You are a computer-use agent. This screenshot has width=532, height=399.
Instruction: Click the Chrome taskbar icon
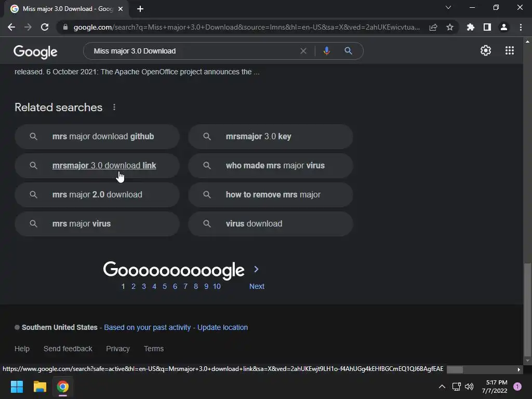click(62, 387)
